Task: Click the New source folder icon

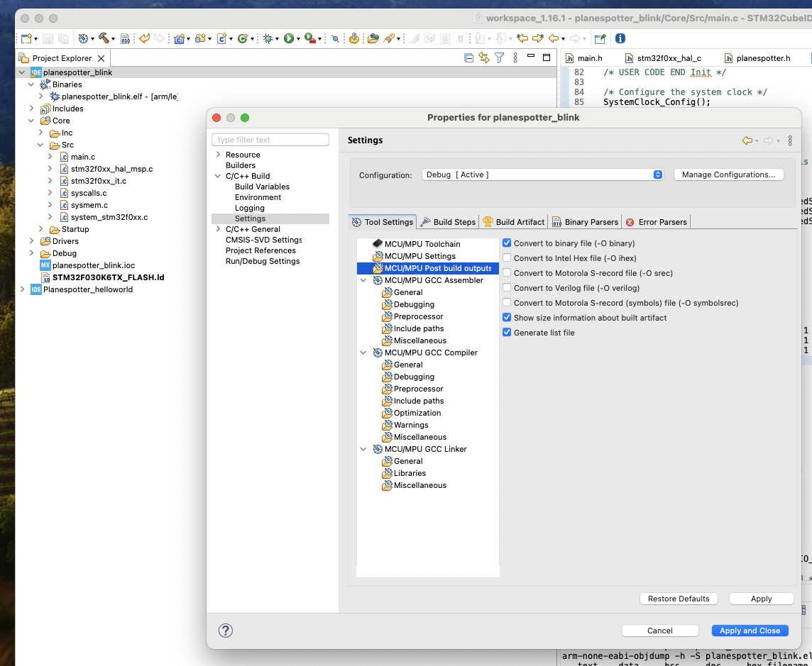Action: [x=200, y=38]
